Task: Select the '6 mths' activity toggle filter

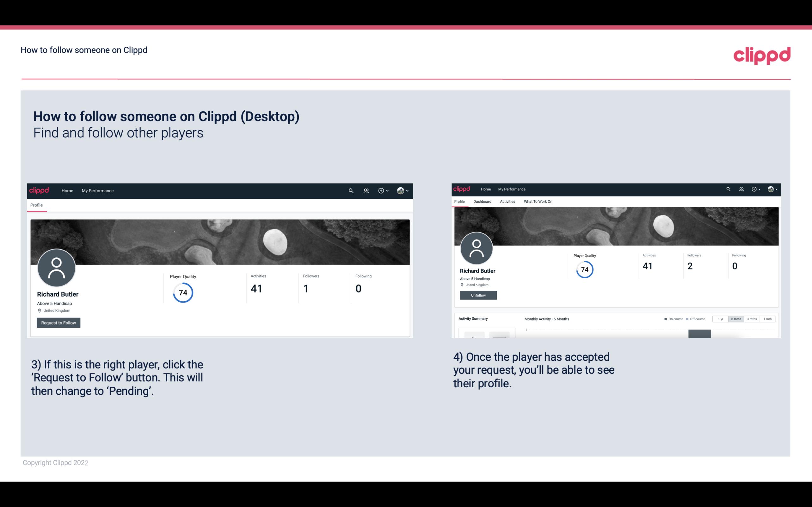Action: tap(736, 319)
